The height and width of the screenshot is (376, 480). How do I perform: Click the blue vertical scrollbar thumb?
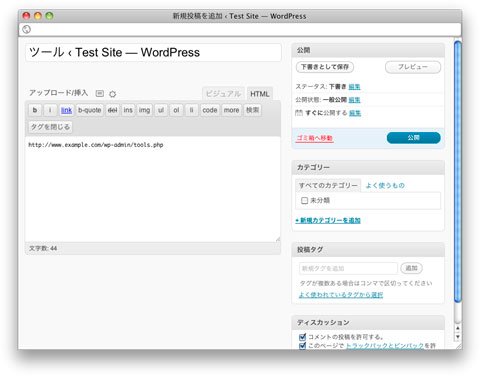pyautogui.click(x=458, y=172)
